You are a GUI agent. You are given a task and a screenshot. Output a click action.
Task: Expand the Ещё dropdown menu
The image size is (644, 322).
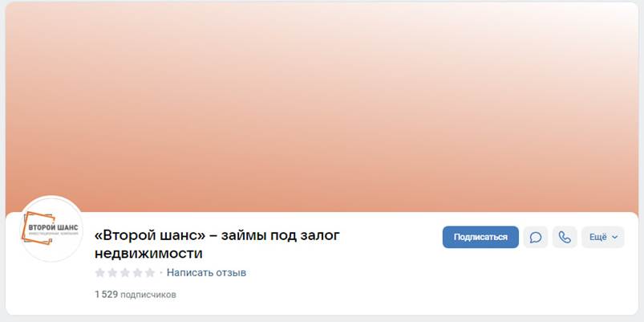[x=603, y=238]
